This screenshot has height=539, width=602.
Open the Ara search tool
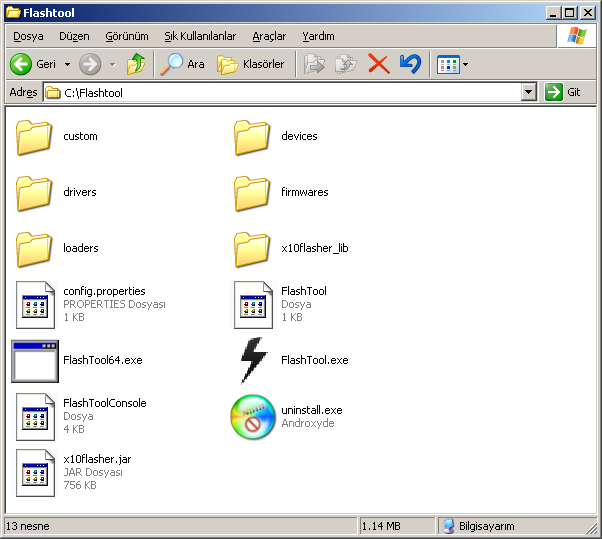(182, 64)
